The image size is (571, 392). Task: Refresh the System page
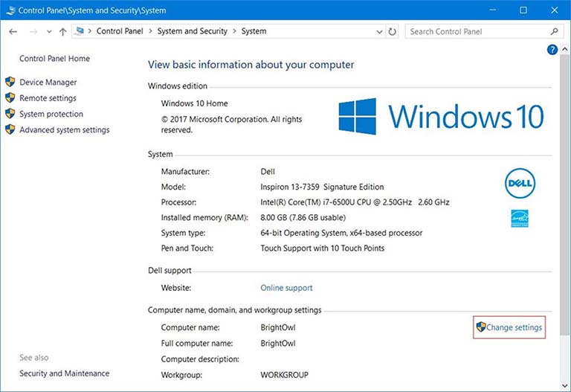pos(393,32)
